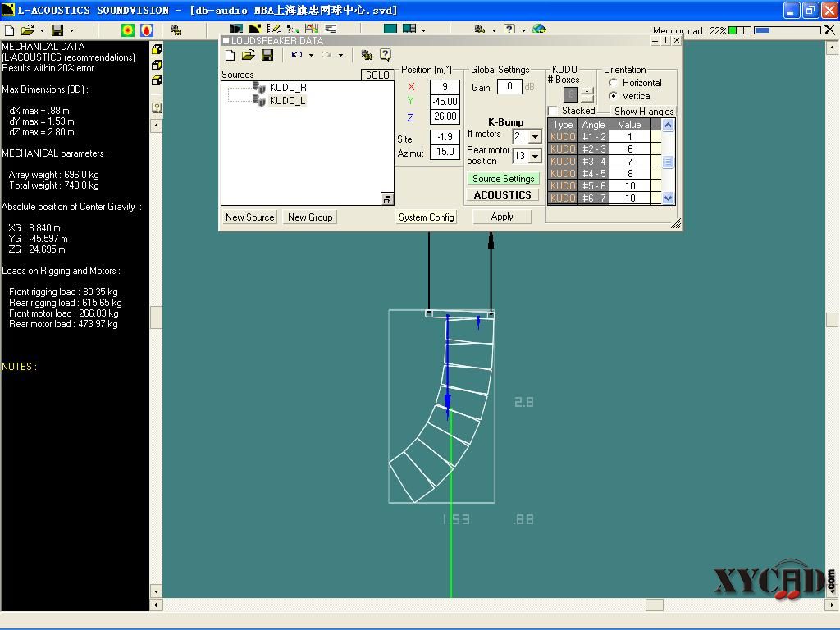840x630 pixels.
Task: Click the New file icon in the main toolbar
Action: tap(9, 30)
